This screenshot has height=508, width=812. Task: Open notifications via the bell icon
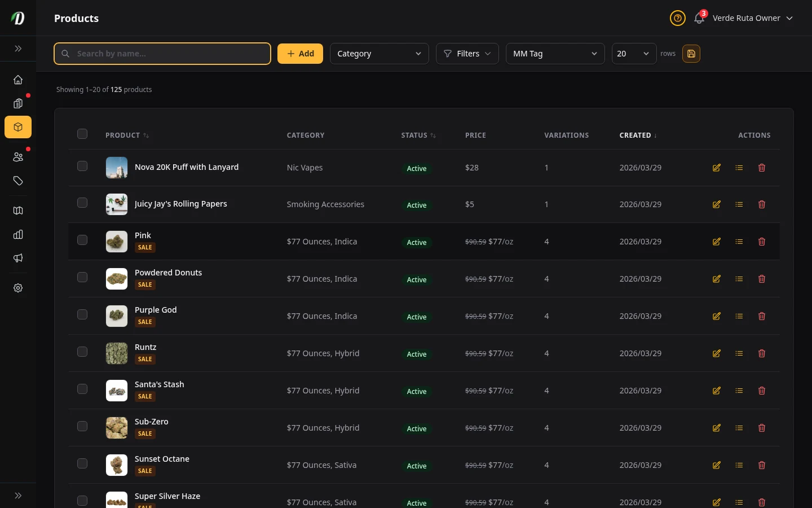click(x=699, y=18)
